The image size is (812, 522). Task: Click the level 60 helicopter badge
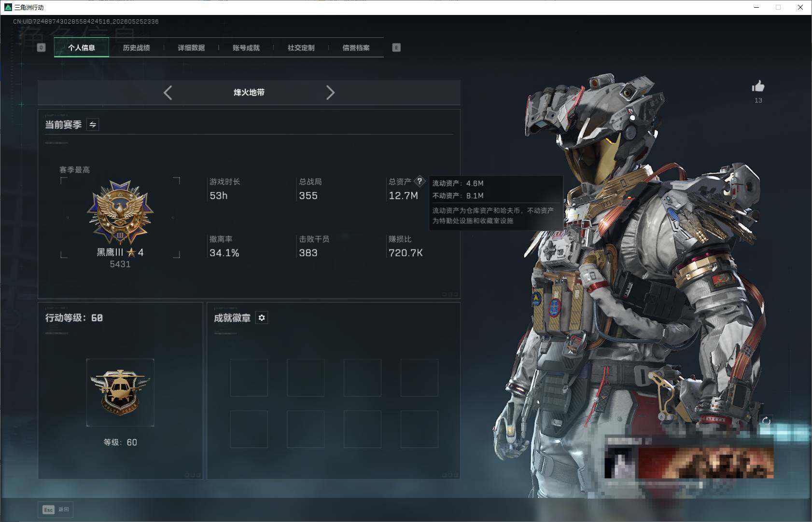tap(120, 392)
